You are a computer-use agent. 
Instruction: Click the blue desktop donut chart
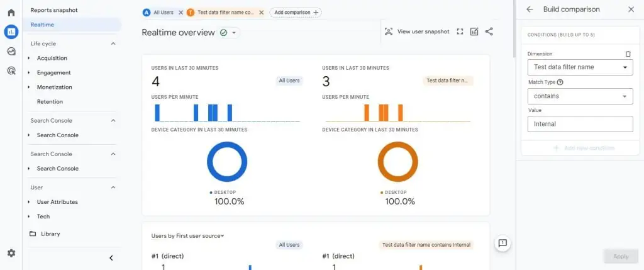click(x=227, y=162)
